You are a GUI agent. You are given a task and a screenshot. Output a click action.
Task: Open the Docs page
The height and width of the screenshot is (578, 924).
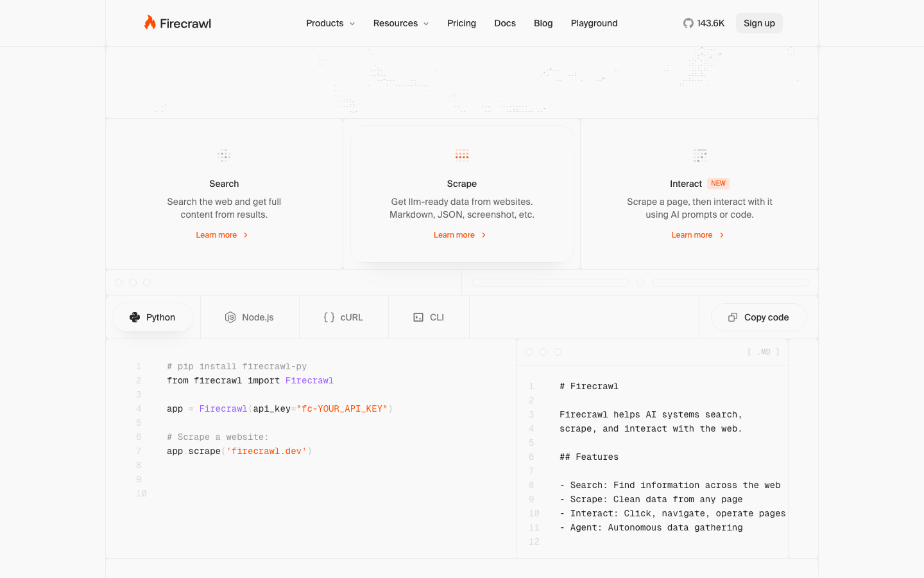pyautogui.click(x=505, y=23)
